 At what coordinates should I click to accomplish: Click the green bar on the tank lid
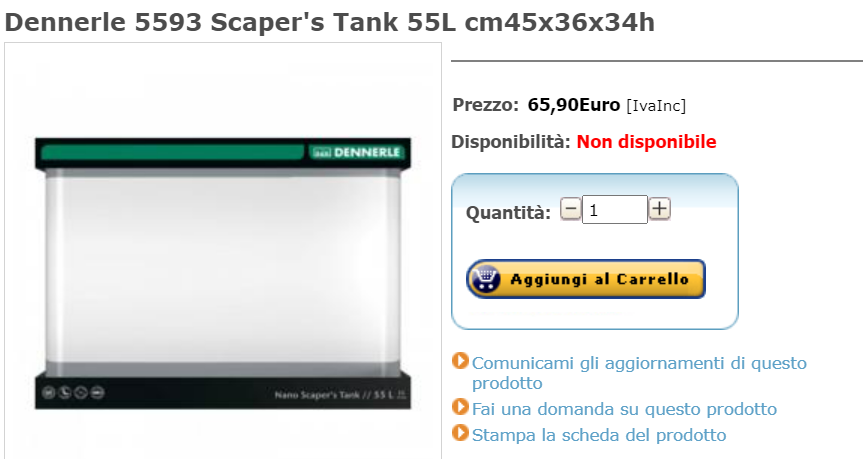(172, 153)
